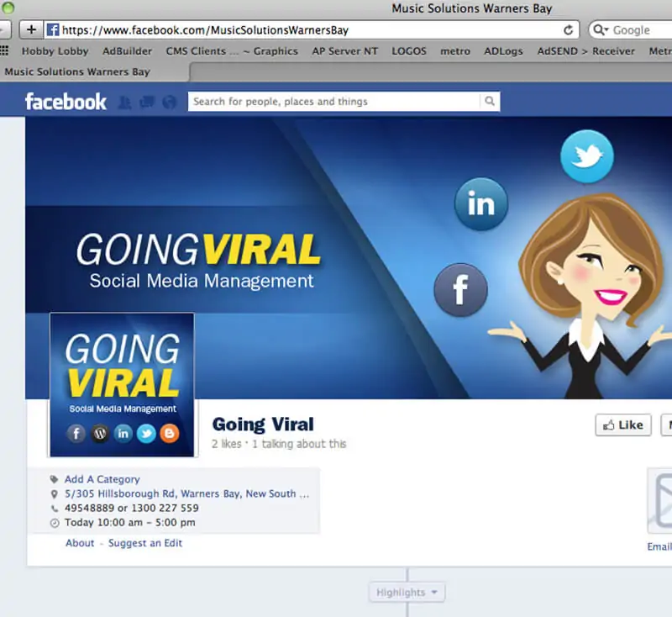Screen dimensions: 672x617
Task: Open bookmarks grid icon in bookmarks bar
Action: pyautogui.click(x=5, y=51)
